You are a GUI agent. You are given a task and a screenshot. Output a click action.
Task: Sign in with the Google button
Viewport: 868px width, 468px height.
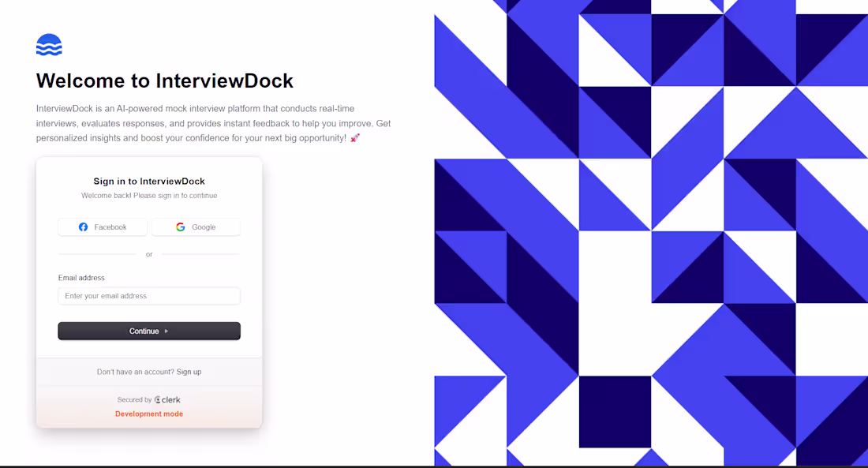(x=196, y=227)
